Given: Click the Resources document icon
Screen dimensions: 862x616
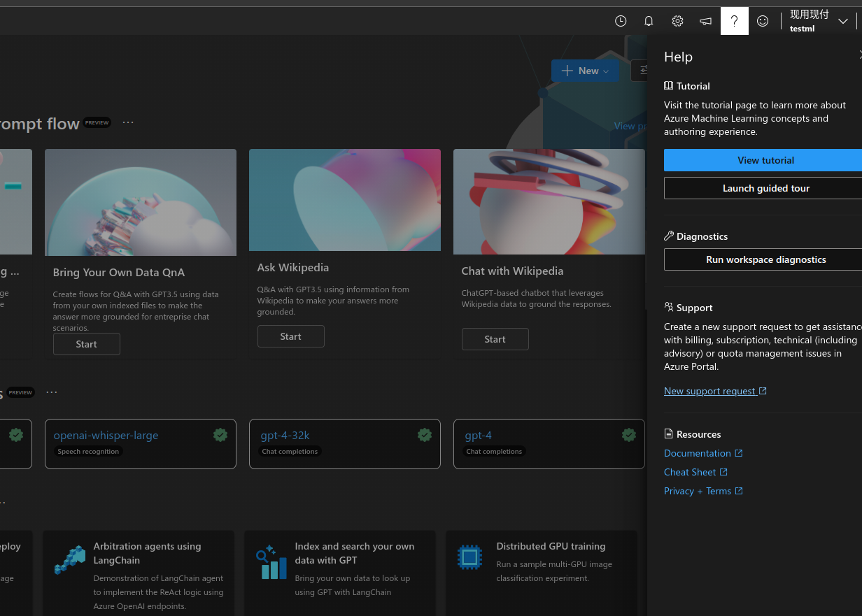Looking at the screenshot, I should point(669,434).
